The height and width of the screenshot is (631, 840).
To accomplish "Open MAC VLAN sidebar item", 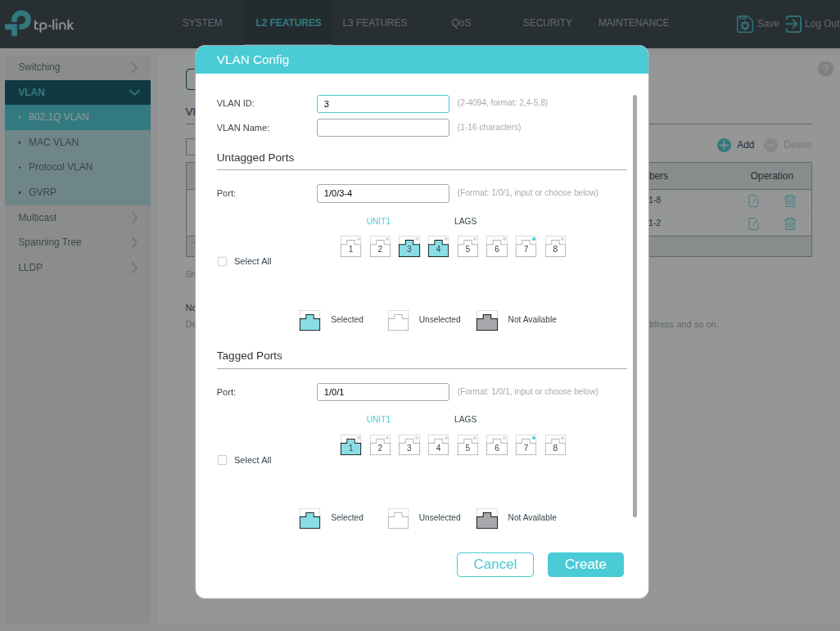I will 78,142.
